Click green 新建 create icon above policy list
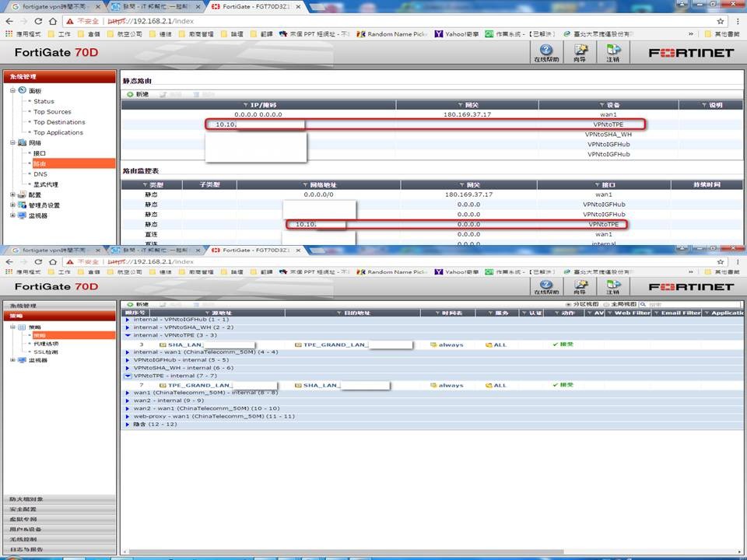The width and height of the screenshot is (747, 560). coord(130,304)
